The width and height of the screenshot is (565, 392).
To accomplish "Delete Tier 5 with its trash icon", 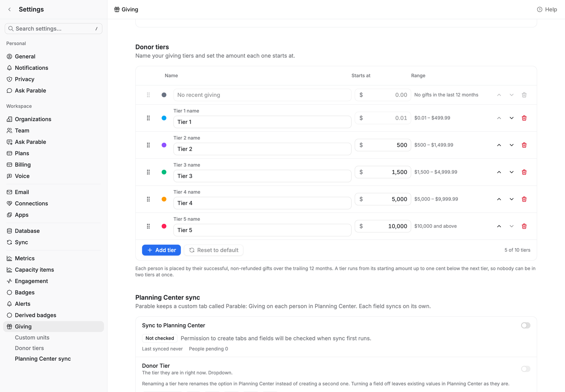I will (x=524, y=226).
